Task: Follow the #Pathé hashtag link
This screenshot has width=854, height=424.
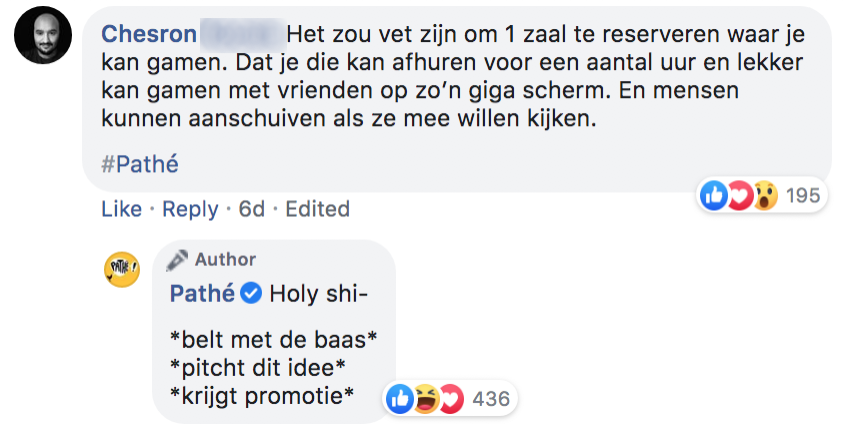Action: click(140, 163)
